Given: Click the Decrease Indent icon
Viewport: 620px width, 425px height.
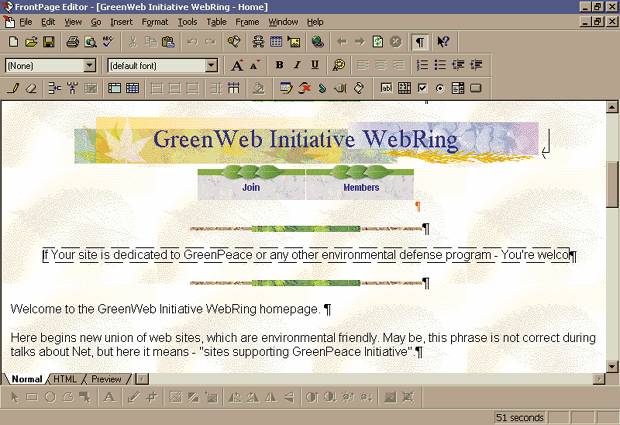Looking at the screenshot, I should (458, 65).
